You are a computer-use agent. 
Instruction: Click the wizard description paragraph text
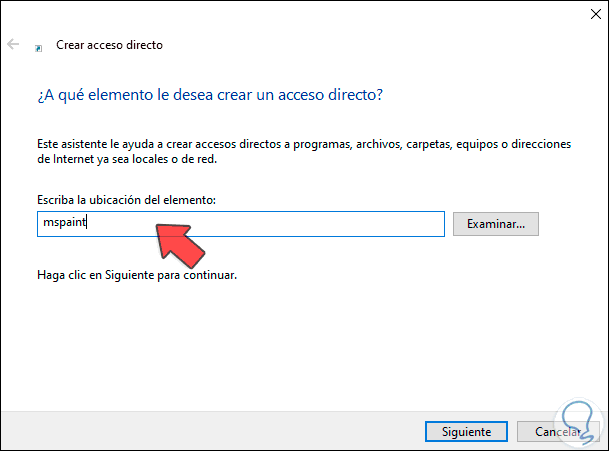(300, 144)
